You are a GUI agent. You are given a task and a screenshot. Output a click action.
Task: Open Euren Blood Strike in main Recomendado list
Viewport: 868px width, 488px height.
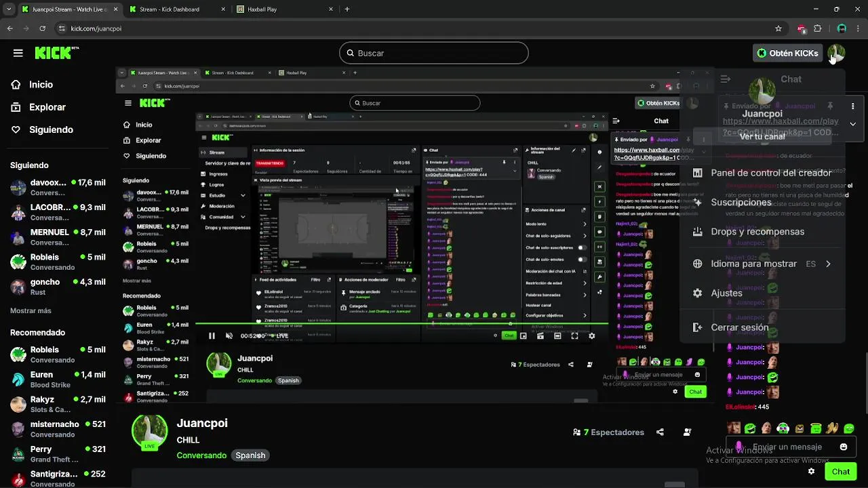(58, 379)
